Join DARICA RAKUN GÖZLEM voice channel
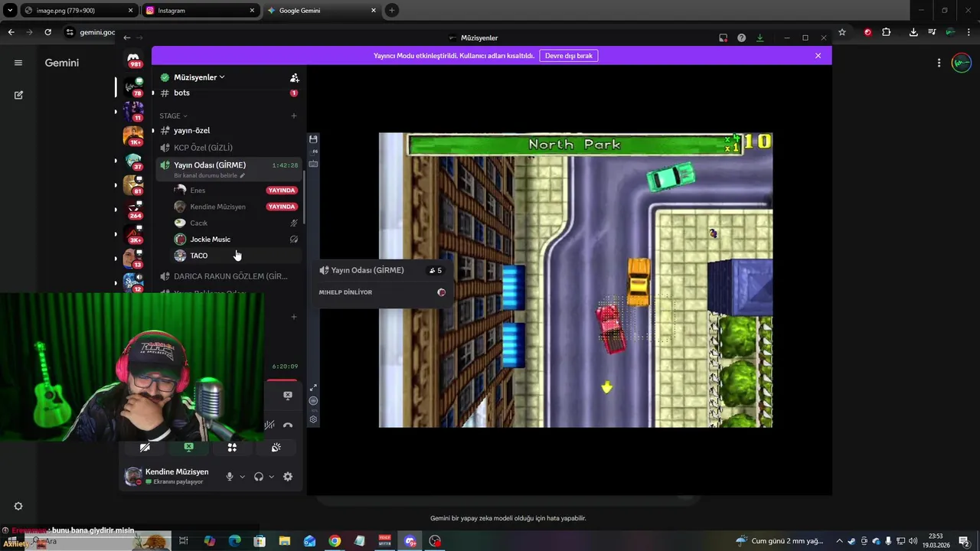This screenshot has height=551, width=980. pos(227,276)
